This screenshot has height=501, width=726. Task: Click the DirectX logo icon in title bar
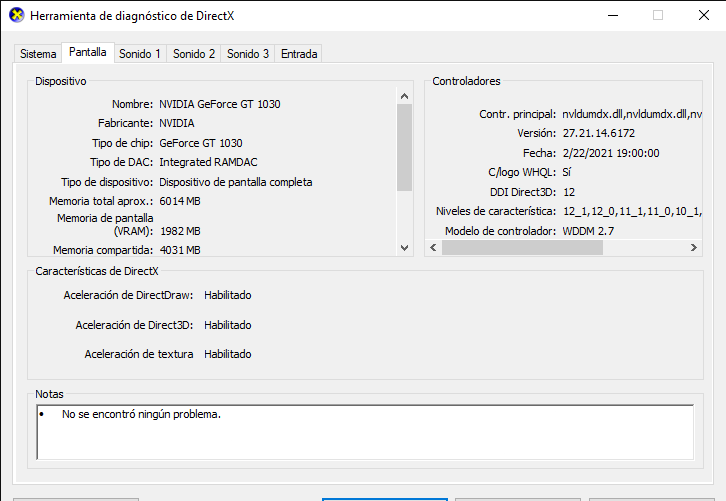(16, 15)
